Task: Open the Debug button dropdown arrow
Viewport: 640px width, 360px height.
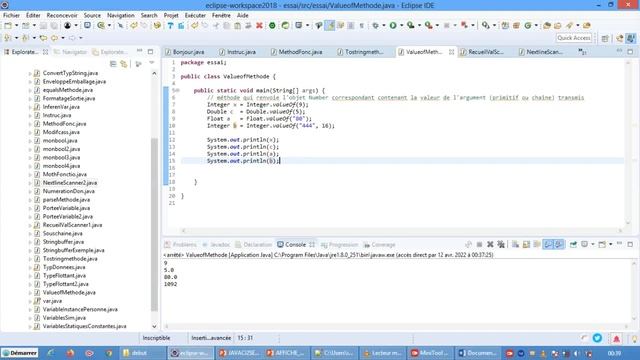Action: 384,25
